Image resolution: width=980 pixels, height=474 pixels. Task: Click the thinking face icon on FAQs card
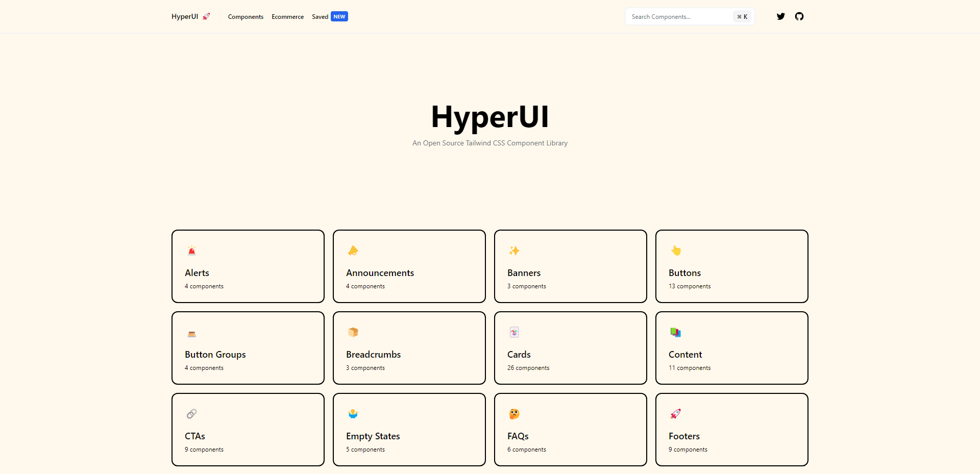(x=514, y=414)
